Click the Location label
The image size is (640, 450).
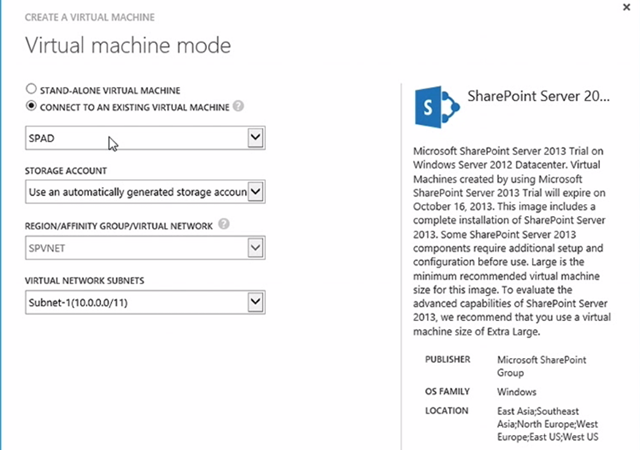[x=447, y=411]
